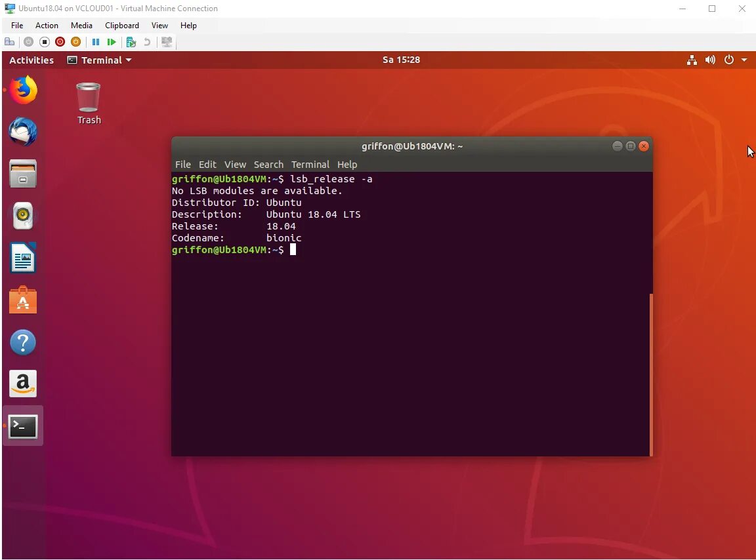The height and width of the screenshot is (560, 756).
Task: Open the terminal's Edit menu
Action: tap(207, 165)
